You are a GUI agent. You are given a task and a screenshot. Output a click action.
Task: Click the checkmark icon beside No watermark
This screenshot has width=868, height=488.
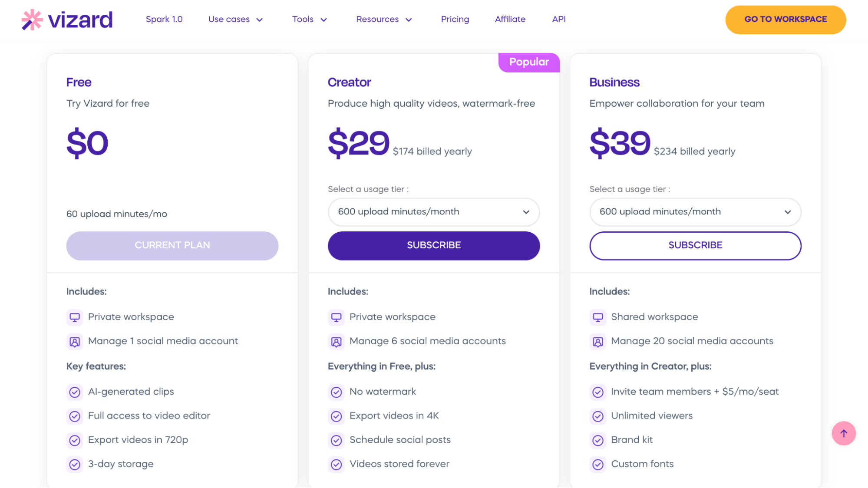336,392
